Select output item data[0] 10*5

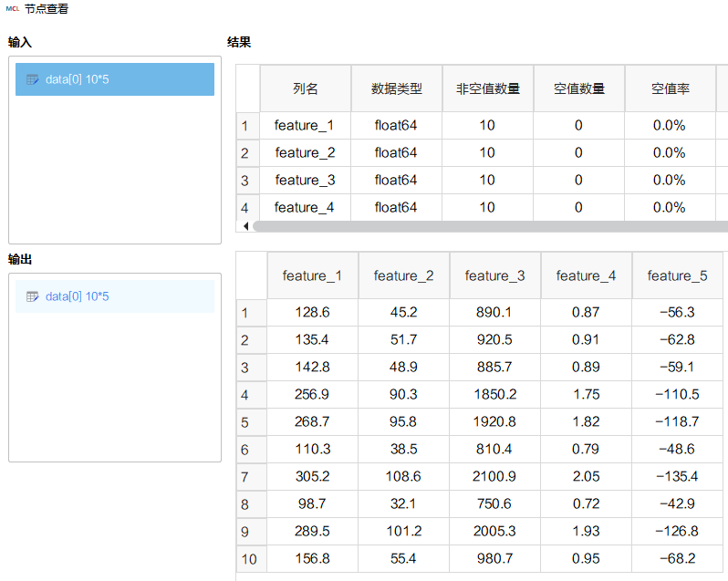(115, 296)
